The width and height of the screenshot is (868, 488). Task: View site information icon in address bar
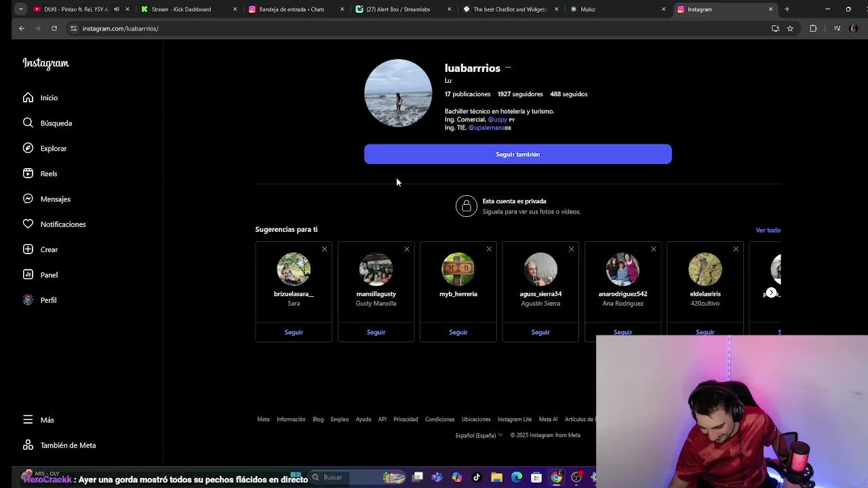pos(73,28)
